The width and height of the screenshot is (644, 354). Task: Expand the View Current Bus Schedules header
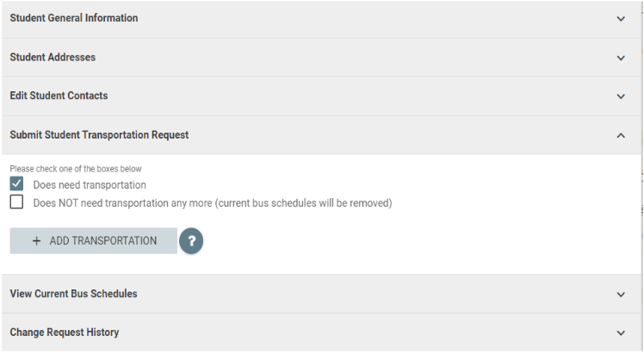(322, 294)
